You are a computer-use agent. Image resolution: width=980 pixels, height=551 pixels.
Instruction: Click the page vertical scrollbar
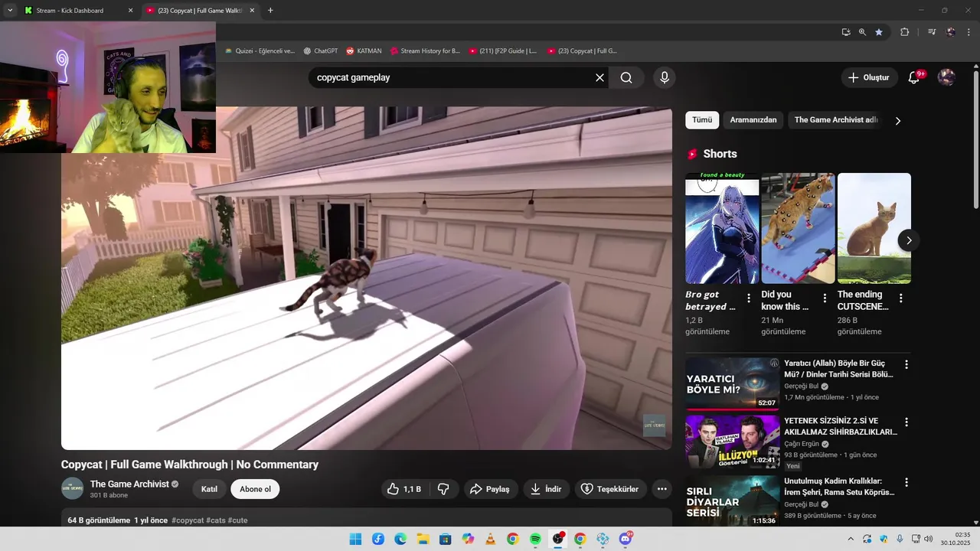tap(975, 138)
